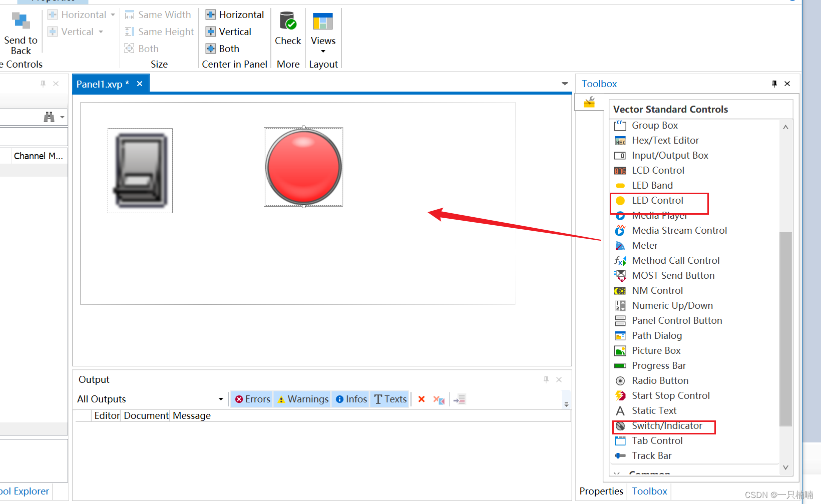The height and width of the screenshot is (504, 821).
Task: Select the Progress Bar control
Action: (x=659, y=365)
